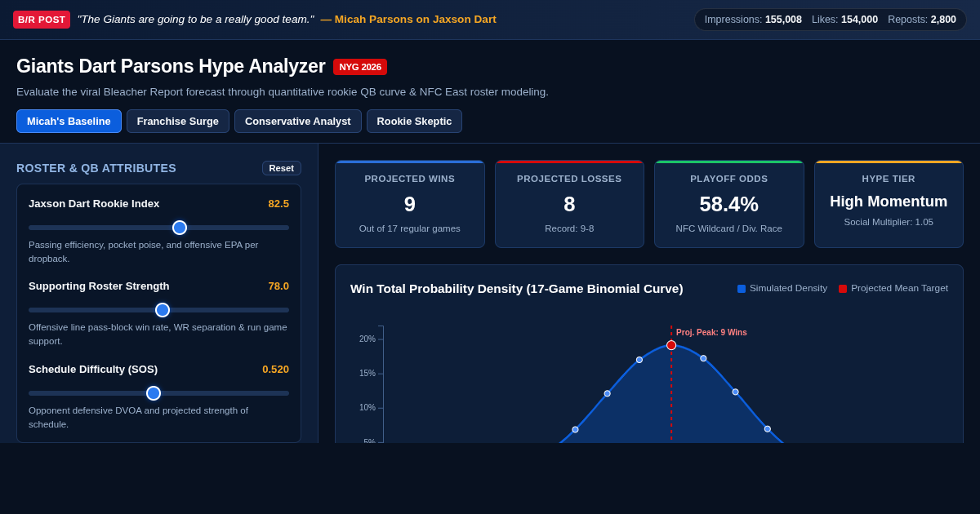Click the Rookie Index value 82.5

coord(278,204)
